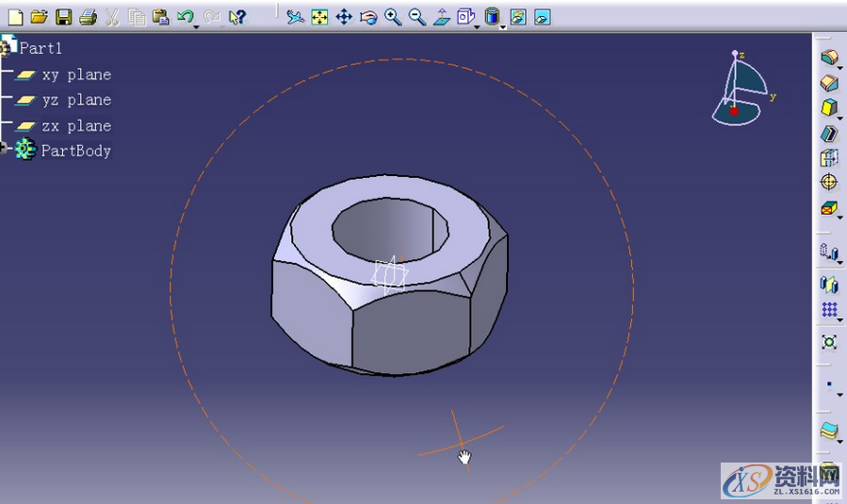Toggle Hide/Show for selected object

pyautogui.click(x=517, y=17)
